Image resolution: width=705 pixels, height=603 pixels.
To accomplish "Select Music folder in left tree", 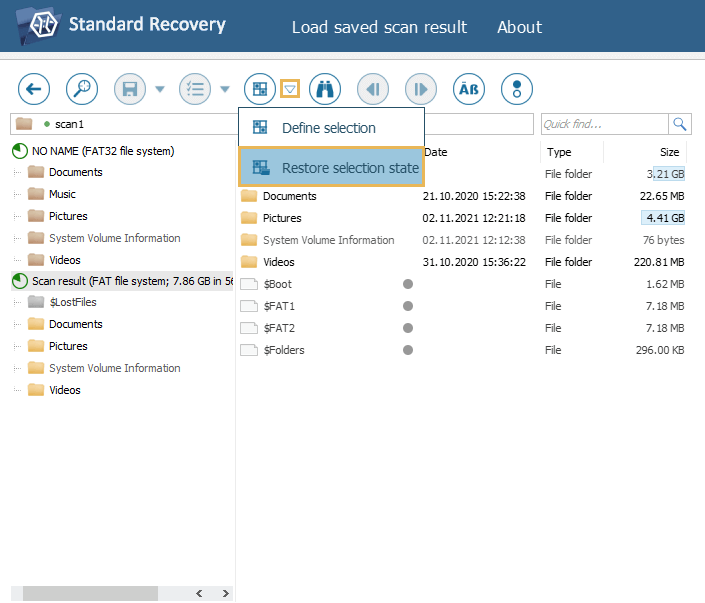I will click(x=62, y=194).
